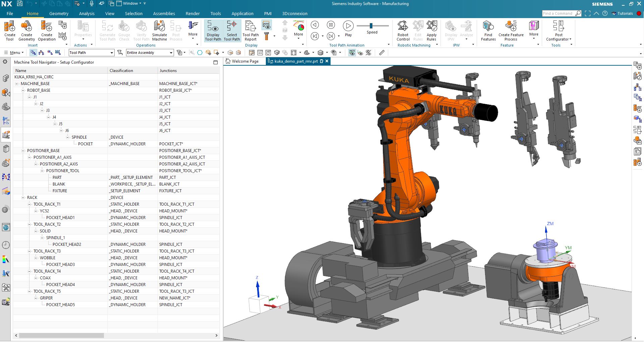Open the Tool Path filter dropdown
The width and height of the screenshot is (644, 348).
tap(112, 53)
